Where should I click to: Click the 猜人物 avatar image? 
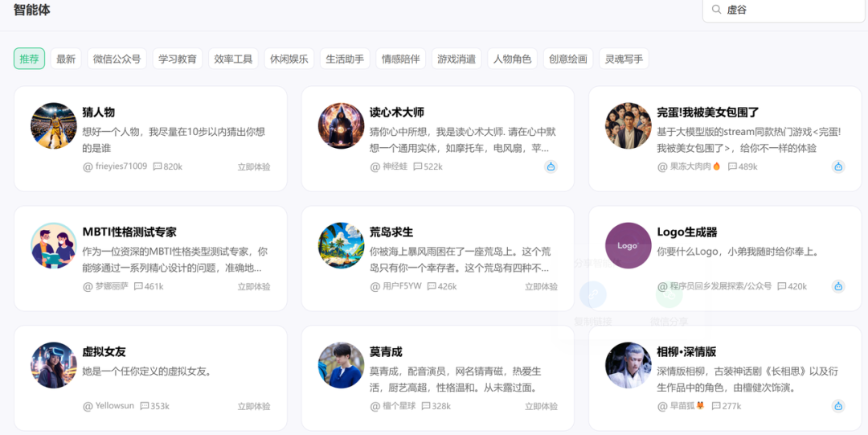(x=54, y=125)
